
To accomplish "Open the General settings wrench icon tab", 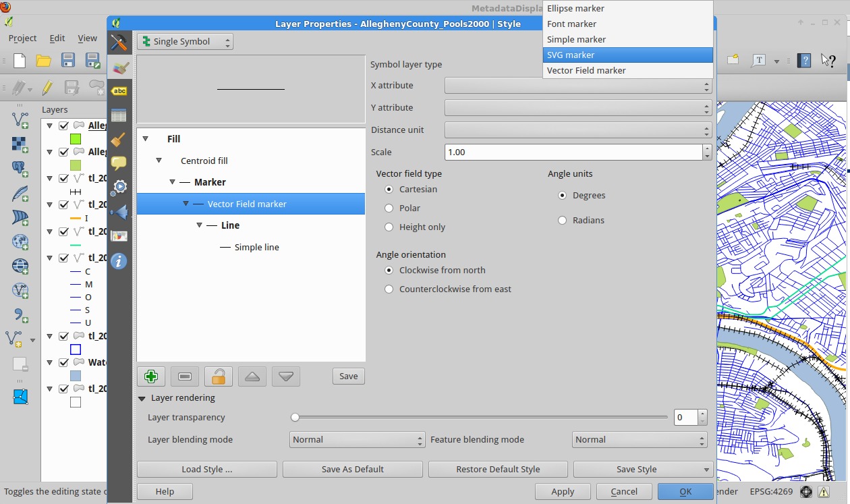I will (119, 43).
